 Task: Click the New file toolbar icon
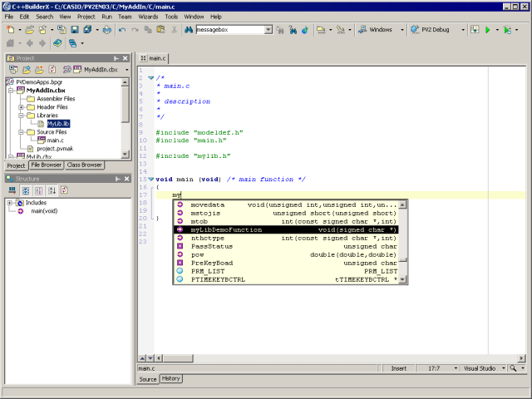(11, 30)
